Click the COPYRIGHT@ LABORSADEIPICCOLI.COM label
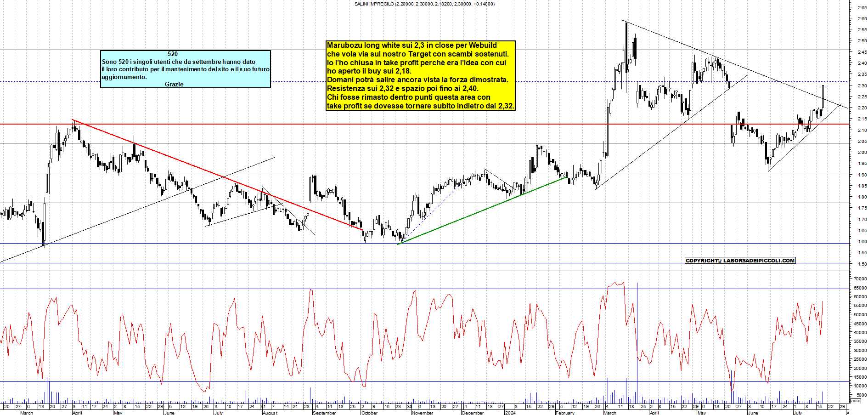Image resolution: width=868 pixels, height=415 pixels. pos(740,261)
